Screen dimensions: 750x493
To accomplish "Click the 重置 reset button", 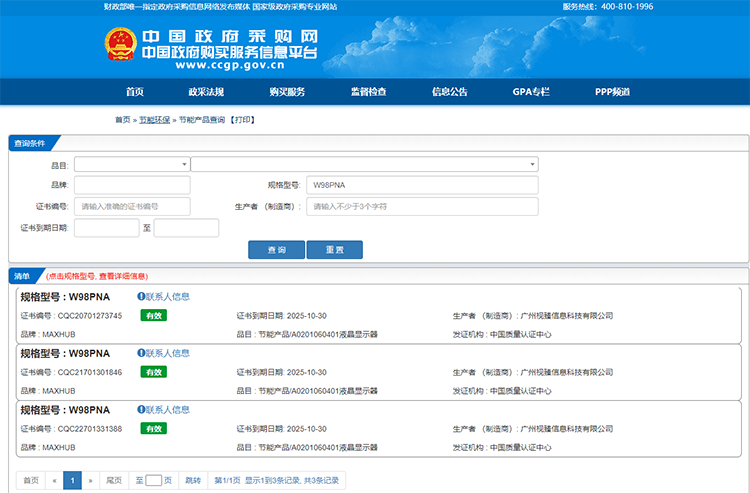I will click(x=334, y=250).
